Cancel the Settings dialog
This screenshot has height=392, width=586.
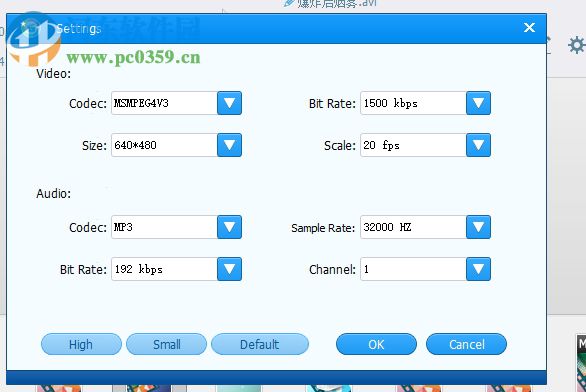pos(466,344)
